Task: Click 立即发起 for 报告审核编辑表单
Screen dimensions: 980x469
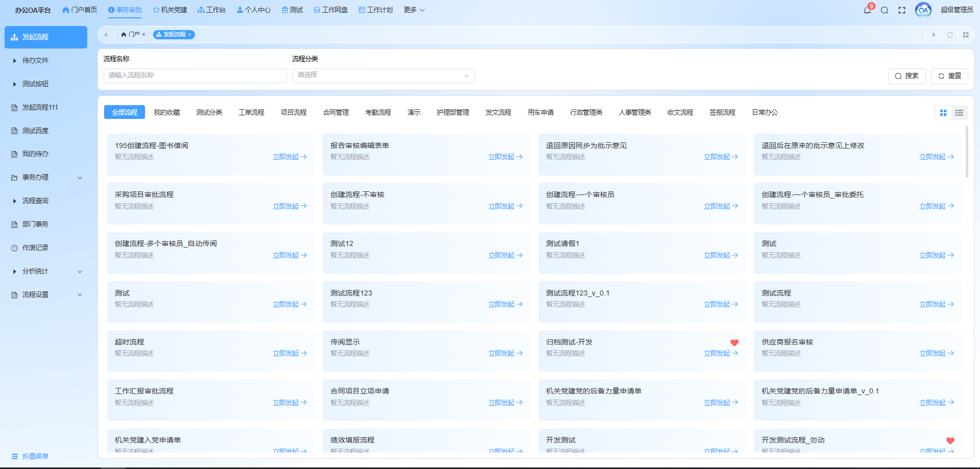Action: 505,157
